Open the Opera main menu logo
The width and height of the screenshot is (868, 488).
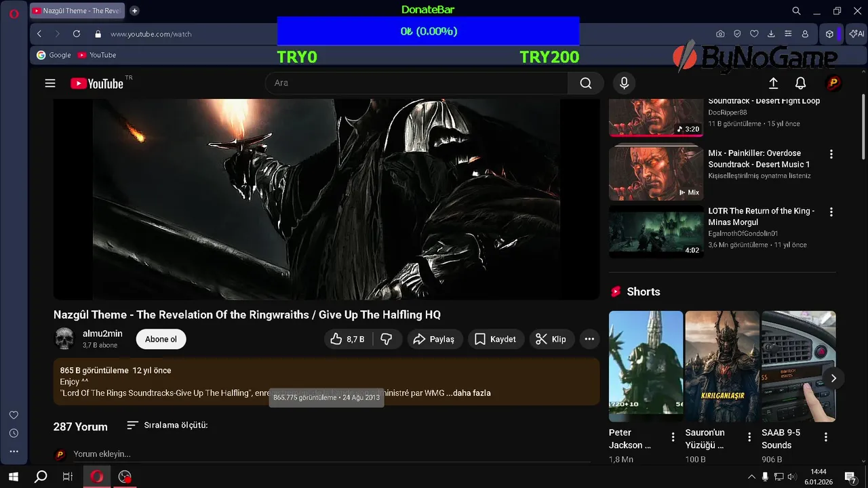(x=14, y=14)
